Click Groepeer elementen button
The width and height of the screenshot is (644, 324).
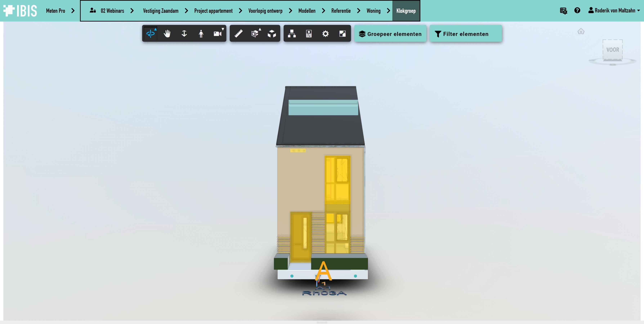(390, 34)
